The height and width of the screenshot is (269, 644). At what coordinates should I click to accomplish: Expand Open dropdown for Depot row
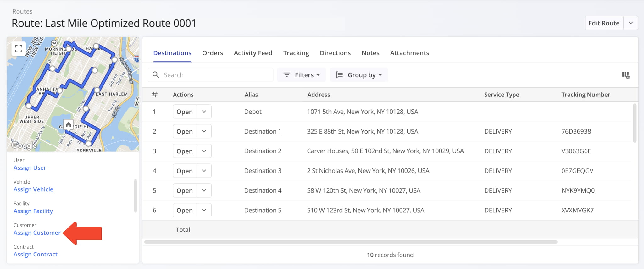pos(204,112)
